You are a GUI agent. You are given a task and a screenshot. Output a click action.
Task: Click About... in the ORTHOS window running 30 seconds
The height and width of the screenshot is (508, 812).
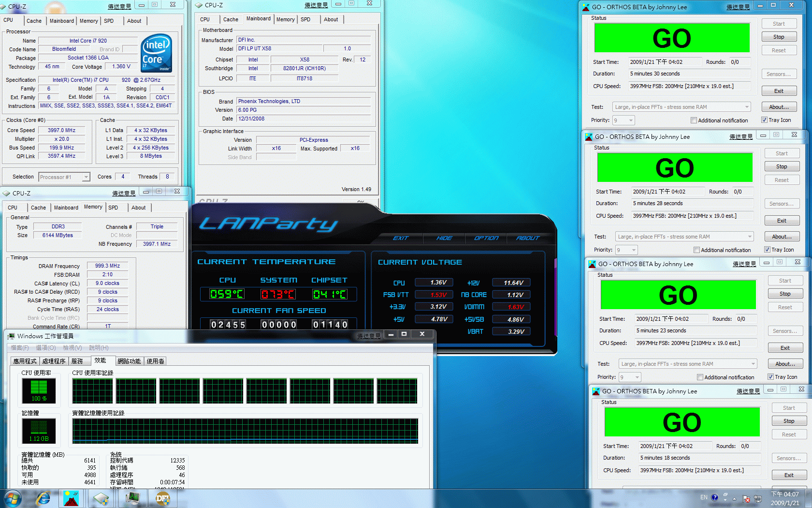tap(779, 107)
